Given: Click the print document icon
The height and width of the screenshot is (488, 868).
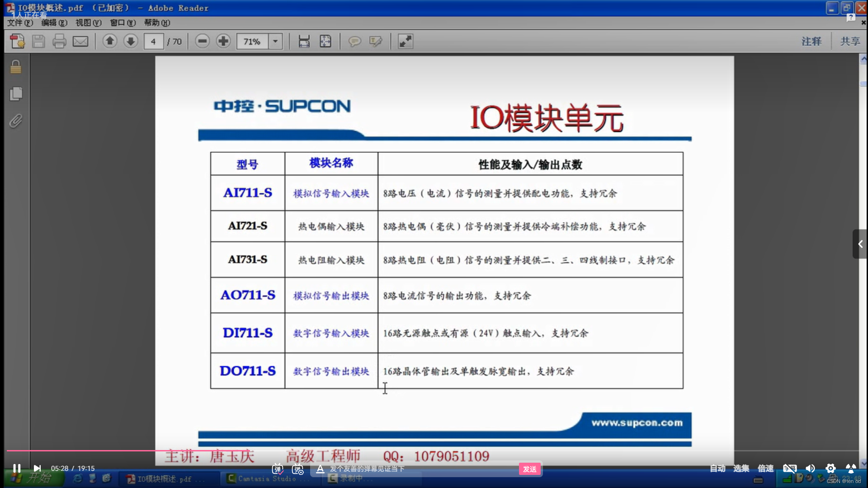Looking at the screenshot, I should 59,42.
